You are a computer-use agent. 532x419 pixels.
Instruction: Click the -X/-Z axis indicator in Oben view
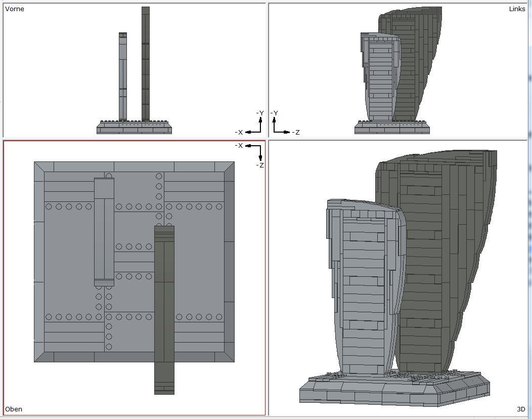pyautogui.click(x=250, y=155)
